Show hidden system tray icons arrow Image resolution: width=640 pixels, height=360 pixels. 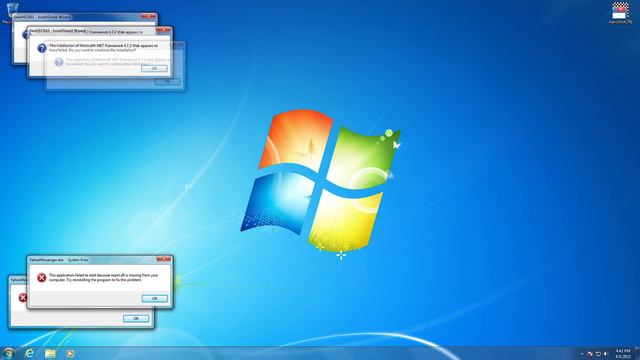click(x=582, y=354)
